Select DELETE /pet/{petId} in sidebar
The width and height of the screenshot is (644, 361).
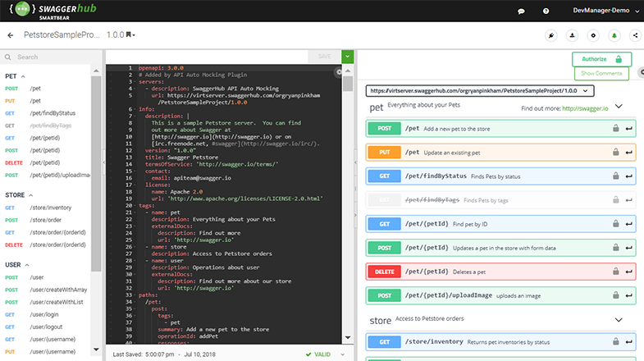pos(45,162)
